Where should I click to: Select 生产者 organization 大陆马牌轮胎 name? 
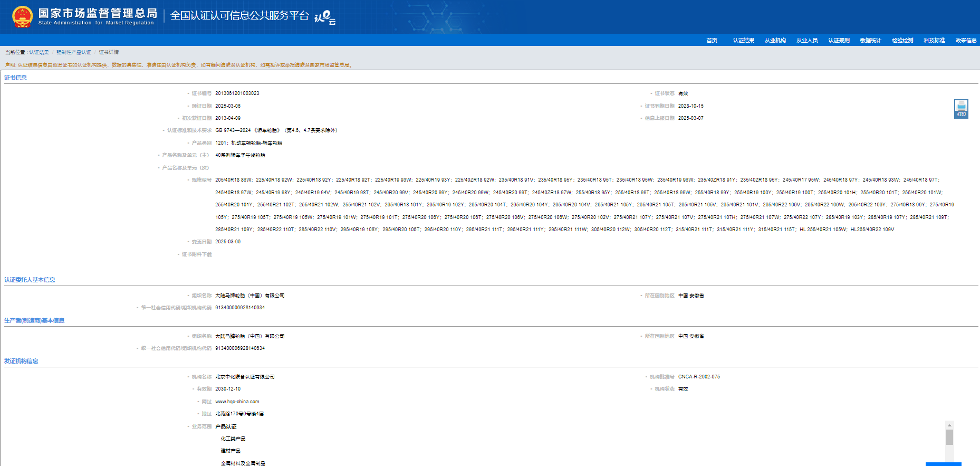tap(250, 336)
